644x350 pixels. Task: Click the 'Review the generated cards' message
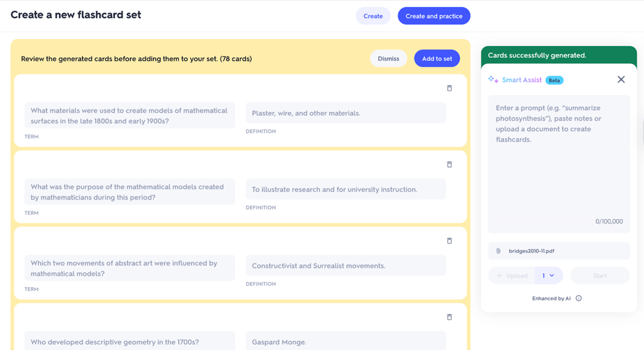pos(136,59)
